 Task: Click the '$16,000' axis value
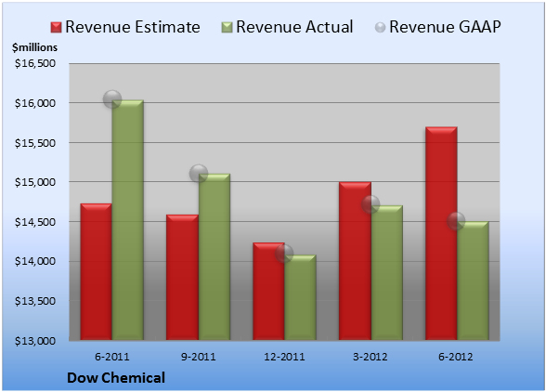[35, 103]
